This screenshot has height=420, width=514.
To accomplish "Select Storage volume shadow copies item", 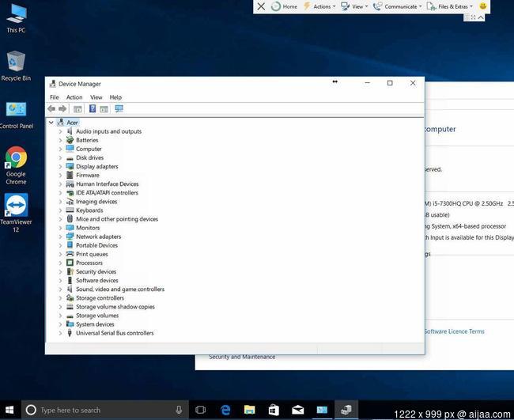I will pos(115,307).
